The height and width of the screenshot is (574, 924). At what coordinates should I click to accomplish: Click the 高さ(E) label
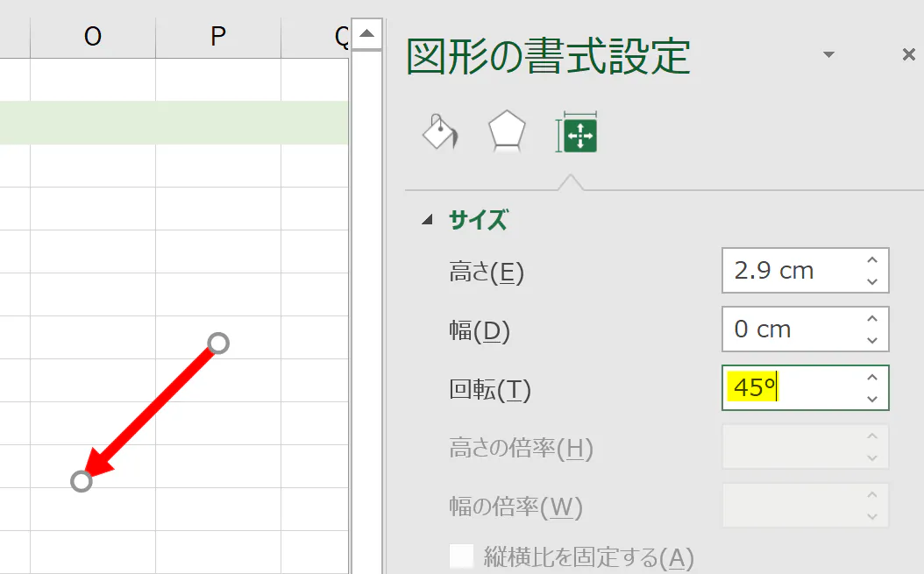point(487,273)
